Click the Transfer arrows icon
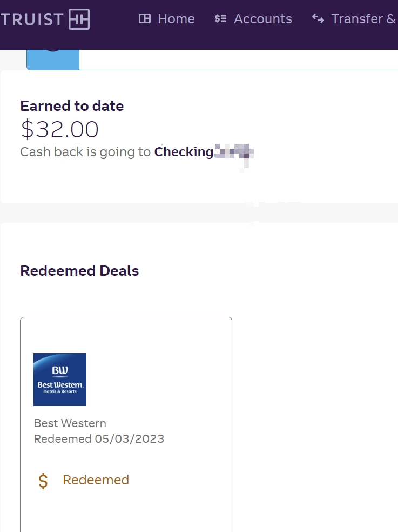 point(318,18)
